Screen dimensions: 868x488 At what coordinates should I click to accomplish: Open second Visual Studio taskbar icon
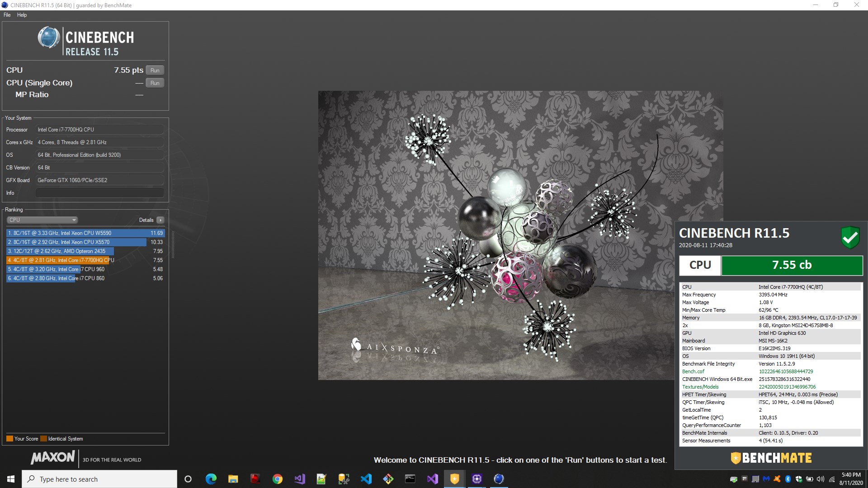432,479
